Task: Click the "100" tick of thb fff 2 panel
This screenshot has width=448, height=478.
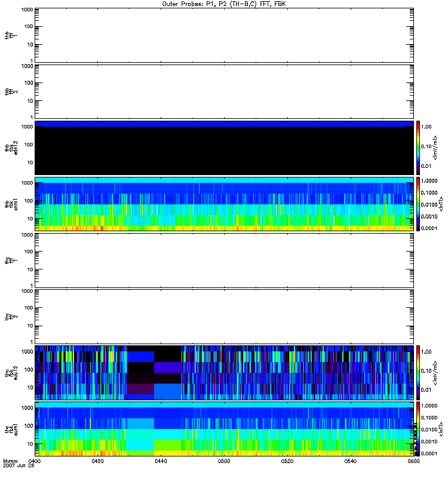Action: tap(29, 83)
